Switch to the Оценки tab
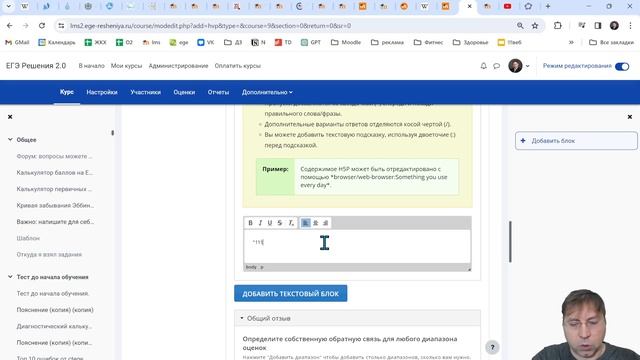 click(184, 92)
